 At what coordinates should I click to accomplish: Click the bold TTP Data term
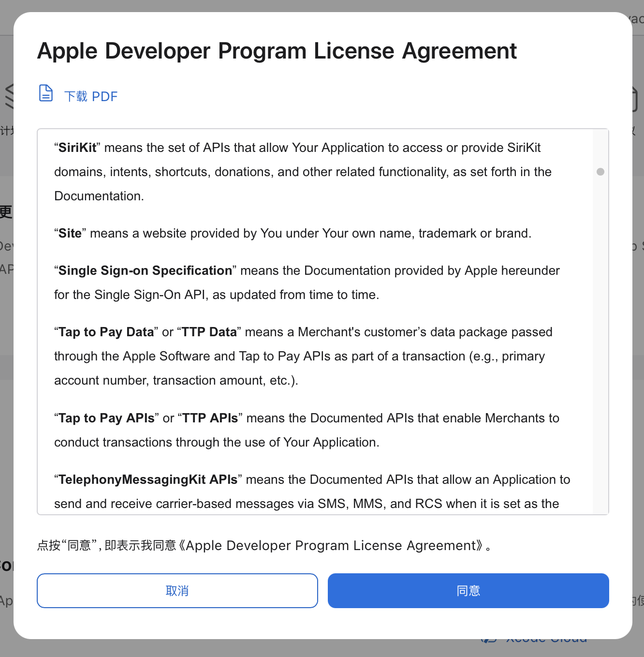(209, 332)
